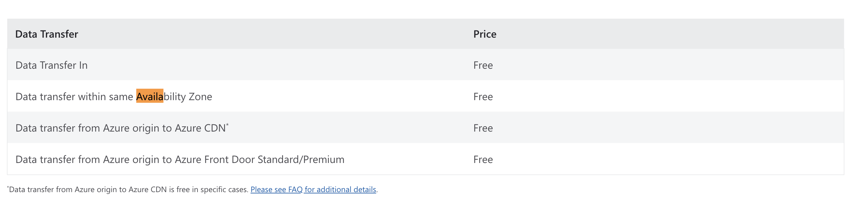Click the Free price for Front Door row
Viewport: 868px width, 216px height.
(483, 159)
